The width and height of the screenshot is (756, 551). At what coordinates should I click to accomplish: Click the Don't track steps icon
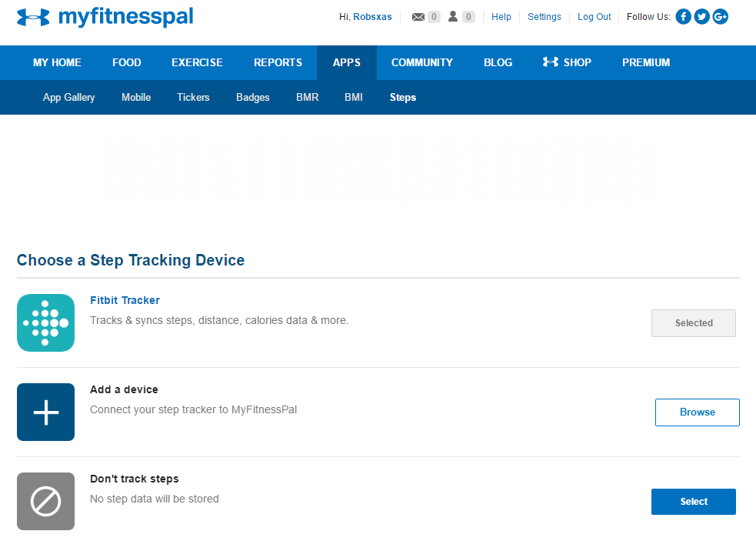[45, 502]
